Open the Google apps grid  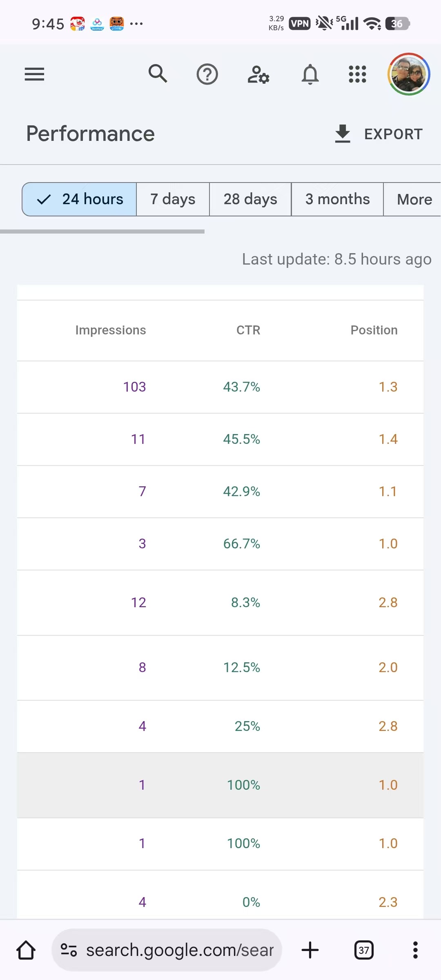(x=357, y=74)
